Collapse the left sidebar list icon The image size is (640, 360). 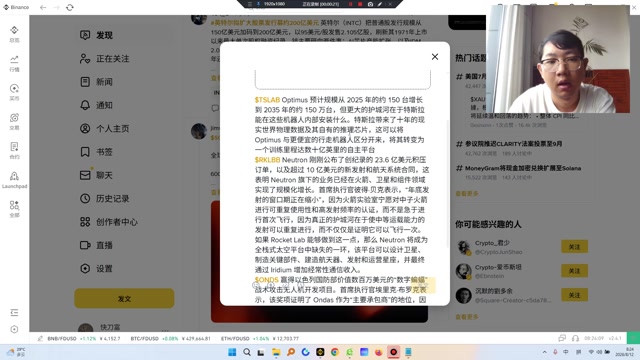pyautogui.click(x=14, y=313)
